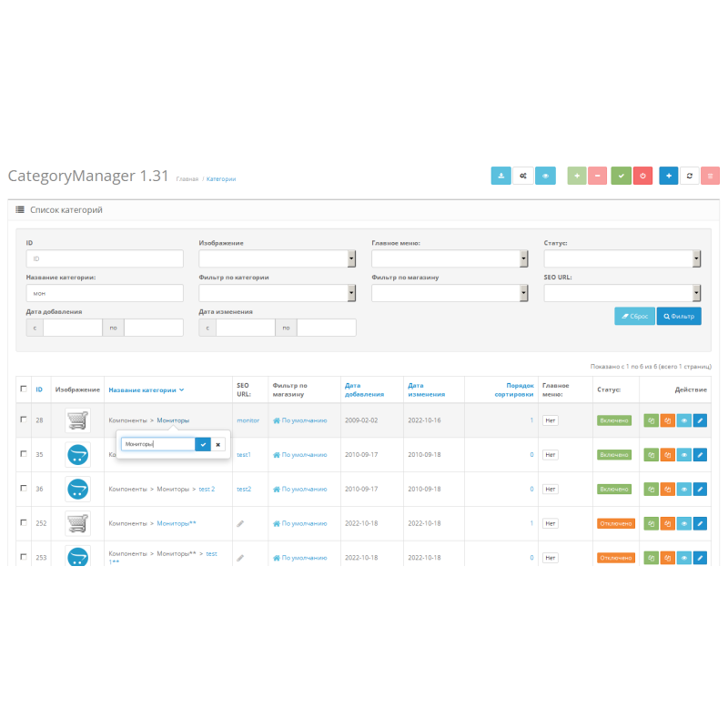Click the refresh arrows icon button

coord(690,177)
